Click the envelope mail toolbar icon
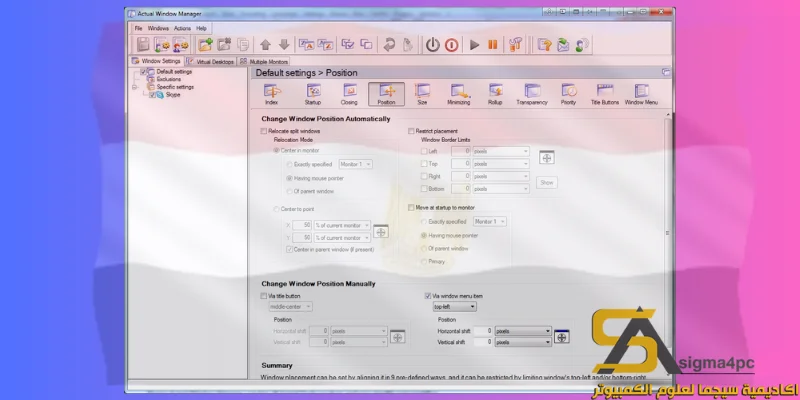 pos(563,45)
